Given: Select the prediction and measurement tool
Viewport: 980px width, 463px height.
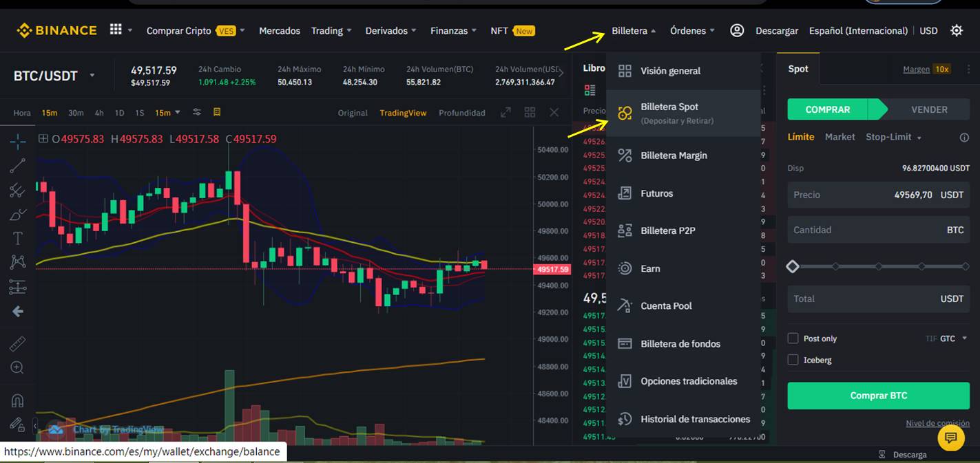Looking at the screenshot, I should (18, 287).
